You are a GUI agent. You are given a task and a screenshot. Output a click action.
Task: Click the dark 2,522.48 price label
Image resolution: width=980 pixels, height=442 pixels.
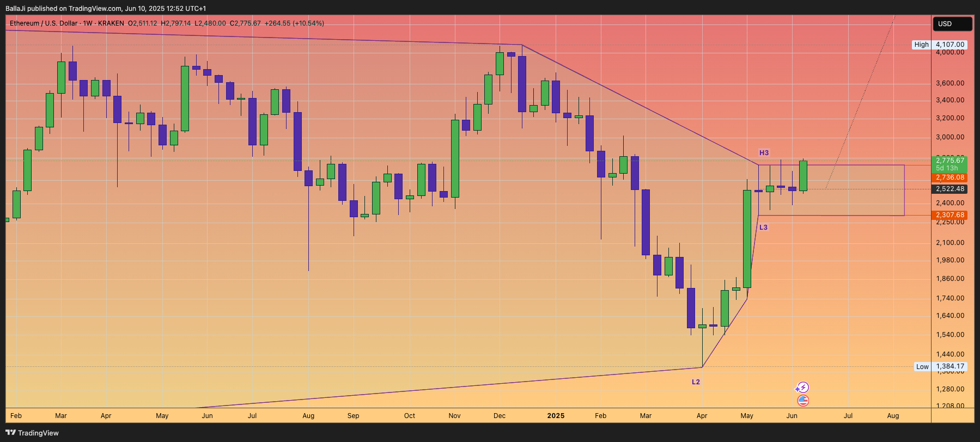coord(950,189)
